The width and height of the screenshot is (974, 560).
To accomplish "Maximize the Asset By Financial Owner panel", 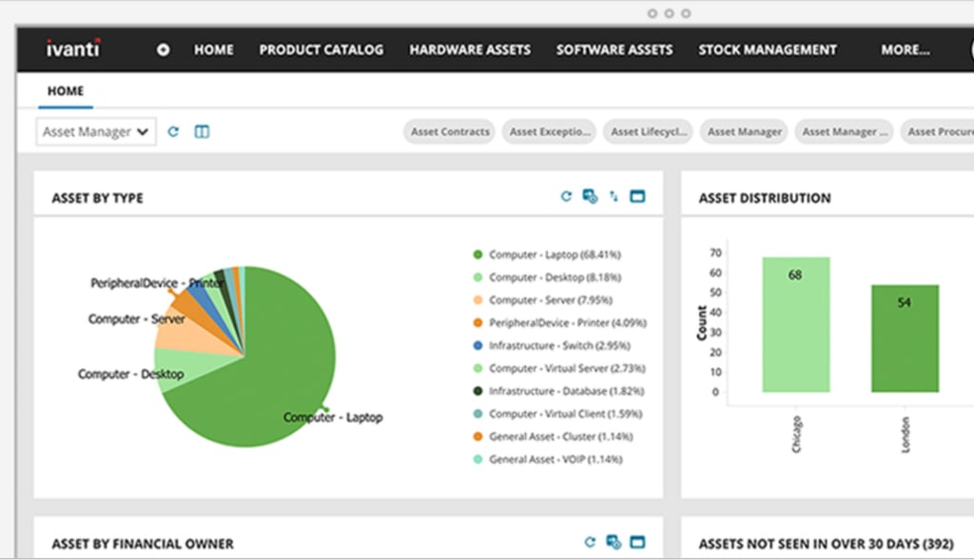I will (x=637, y=542).
